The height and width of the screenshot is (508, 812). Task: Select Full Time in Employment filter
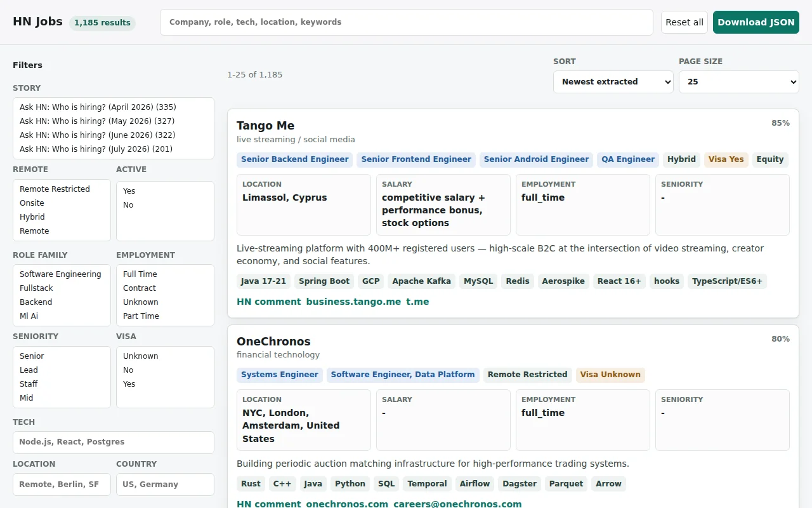pyautogui.click(x=165, y=274)
